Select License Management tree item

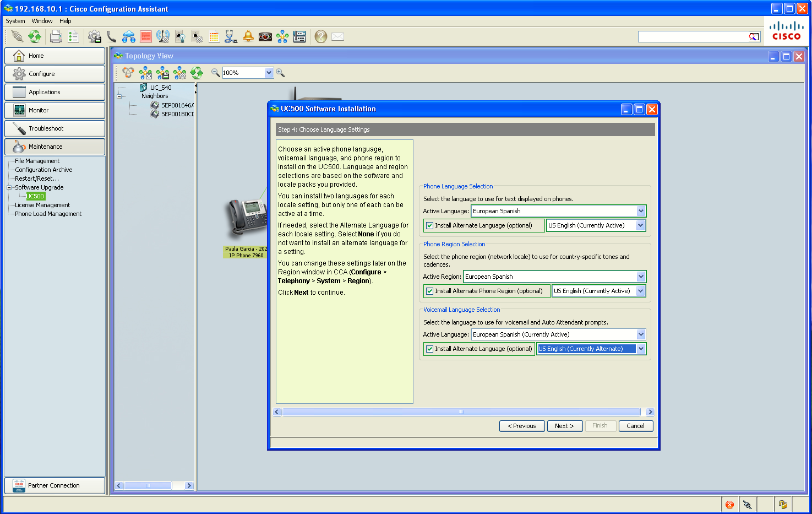(42, 205)
